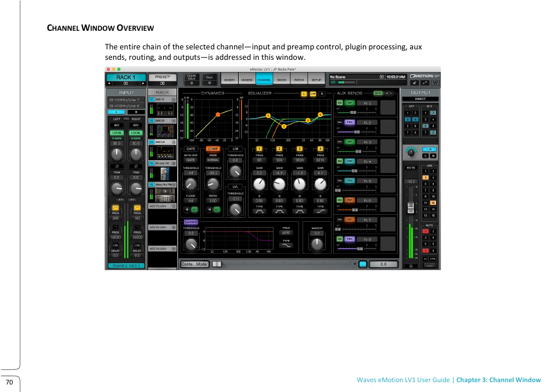Click the headphone cue icon below output meter
The width and height of the screenshot is (554, 392).
tap(411, 266)
